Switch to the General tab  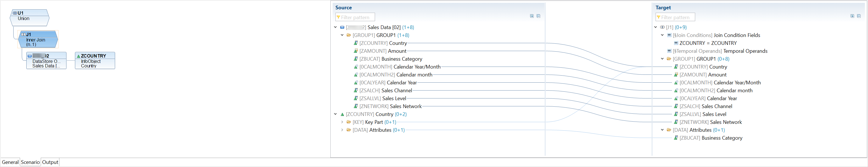click(10, 162)
